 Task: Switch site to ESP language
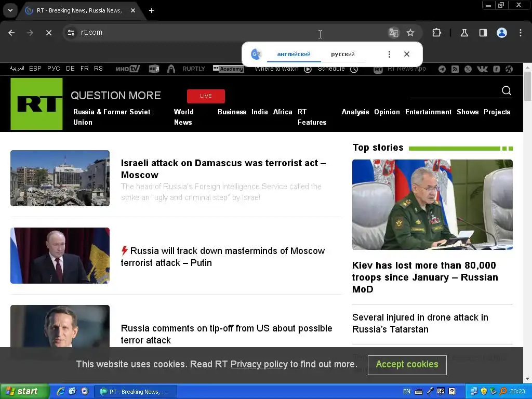point(35,69)
